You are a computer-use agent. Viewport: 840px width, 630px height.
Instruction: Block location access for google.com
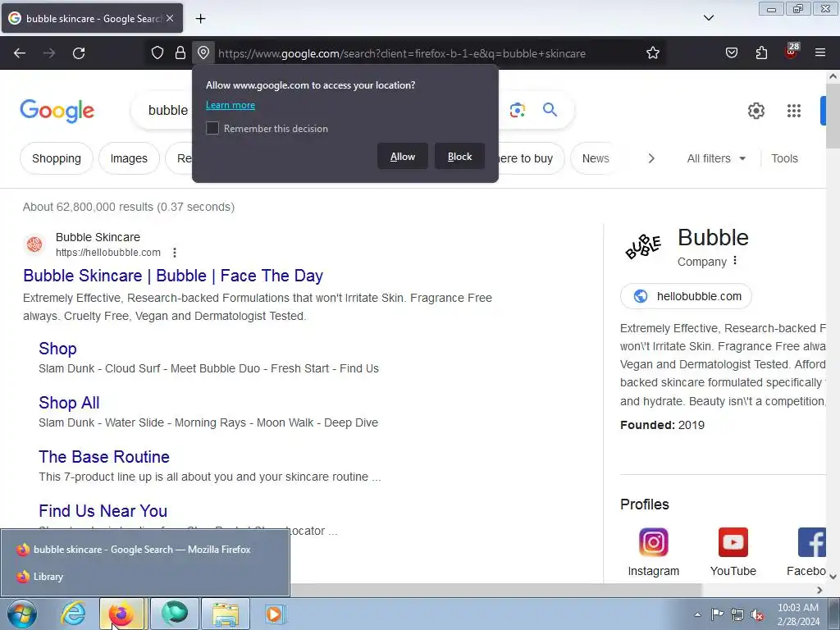[x=459, y=157]
